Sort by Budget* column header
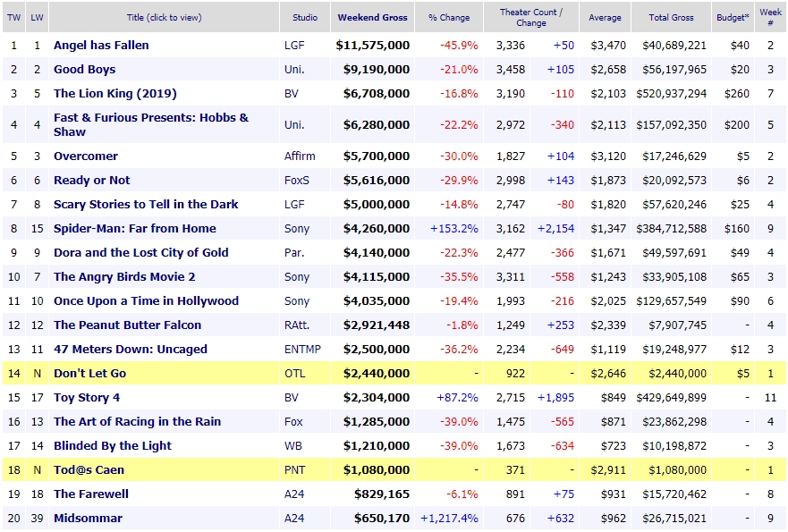The width and height of the screenshot is (788, 532). point(733,18)
